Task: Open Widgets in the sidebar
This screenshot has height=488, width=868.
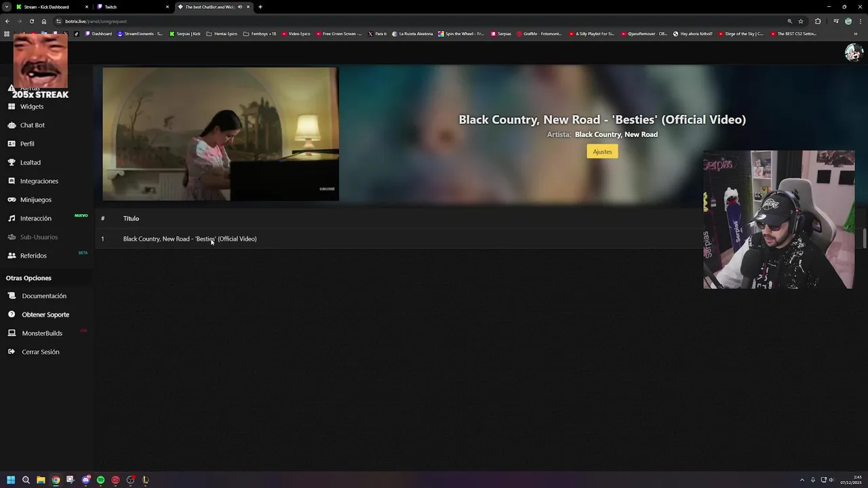Action: pyautogui.click(x=31, y=106)
